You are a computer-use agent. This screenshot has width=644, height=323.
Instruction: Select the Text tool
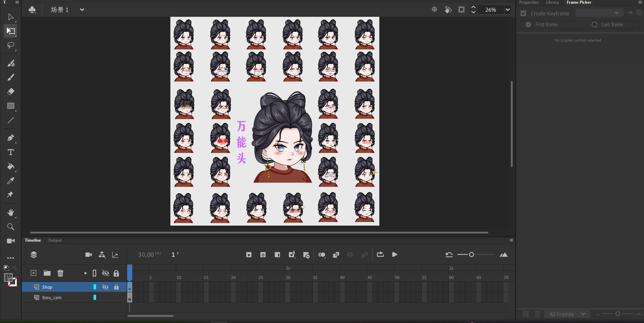pos(11,152)
